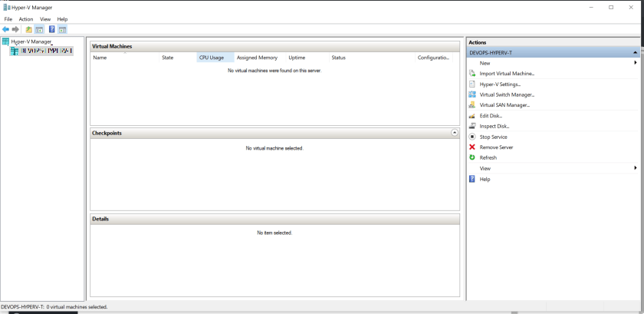Minimize the Hyper-V Manager window

coord(591,8)
